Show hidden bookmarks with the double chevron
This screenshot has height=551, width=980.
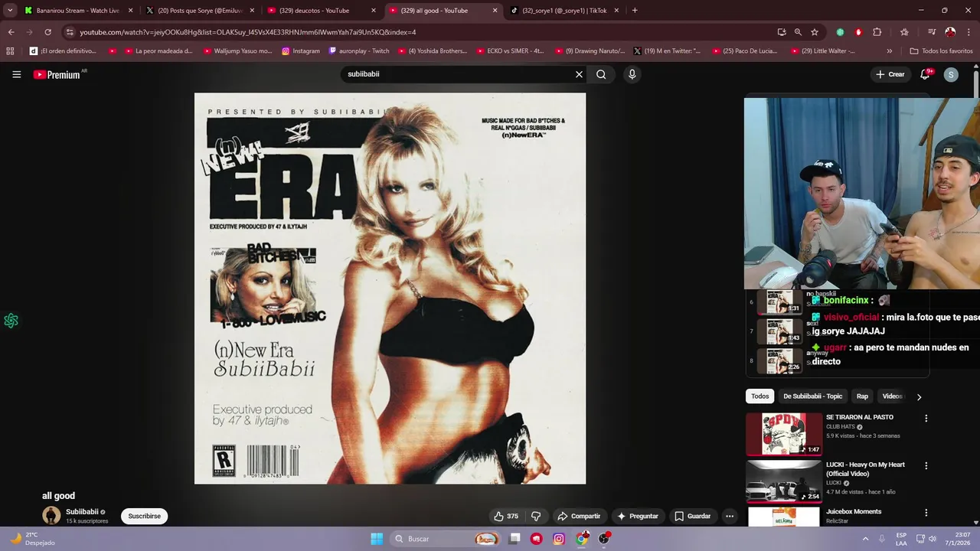point(889,51)
